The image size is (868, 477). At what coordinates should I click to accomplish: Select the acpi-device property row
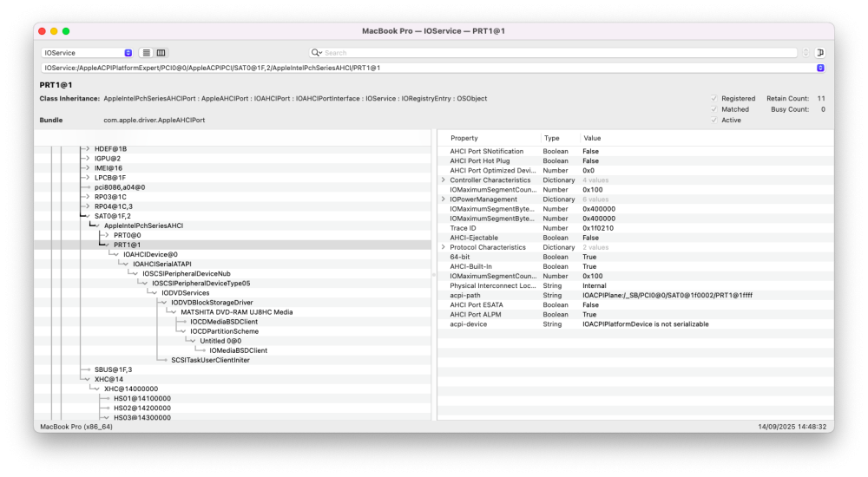(635, 324)
